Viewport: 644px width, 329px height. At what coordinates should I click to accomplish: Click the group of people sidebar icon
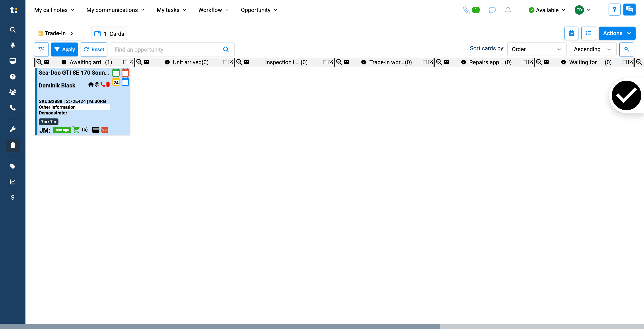point(13,92)
